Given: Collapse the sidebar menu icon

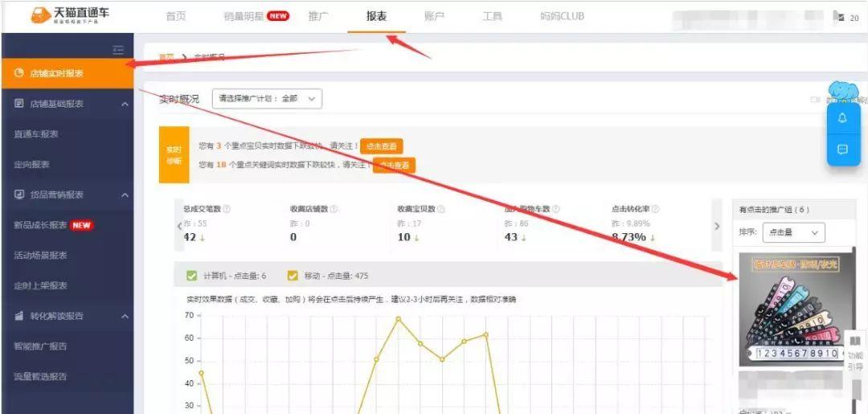Looking at the screenshot, I should (118, 50).
